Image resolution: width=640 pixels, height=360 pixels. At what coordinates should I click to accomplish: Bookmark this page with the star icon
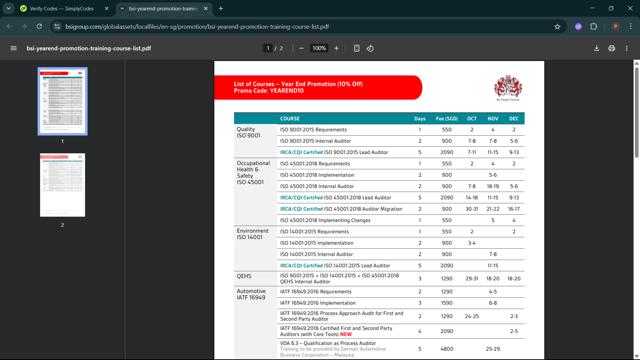coord(557,27)
